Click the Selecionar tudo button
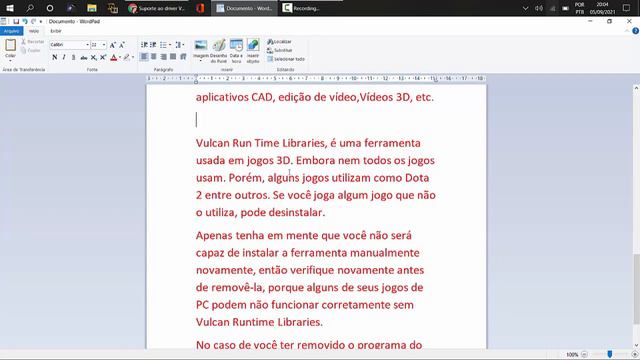The height and width of the screenshot is (360, 640). coord(286,59)
